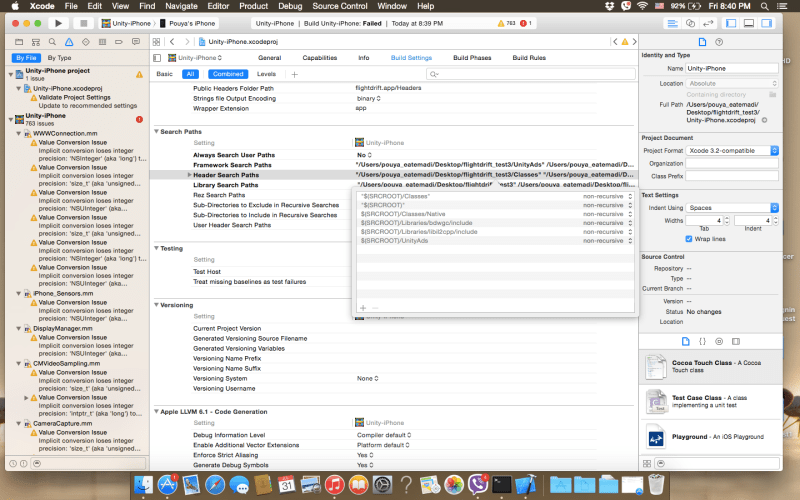Screen dimensions: 800x500
Task: Open the related items grid menu
Action: click(x=156, y=42)
